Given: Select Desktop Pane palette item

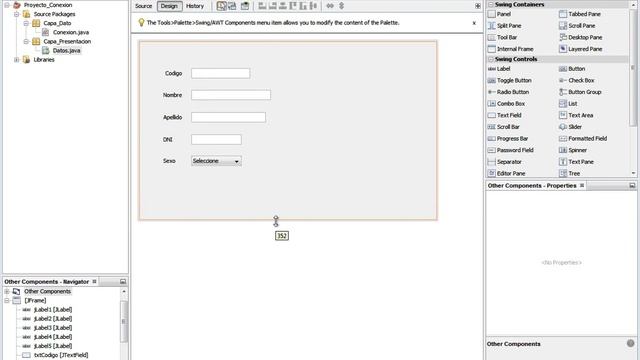Looking at the screenshot, I should (x=580, y=37).
